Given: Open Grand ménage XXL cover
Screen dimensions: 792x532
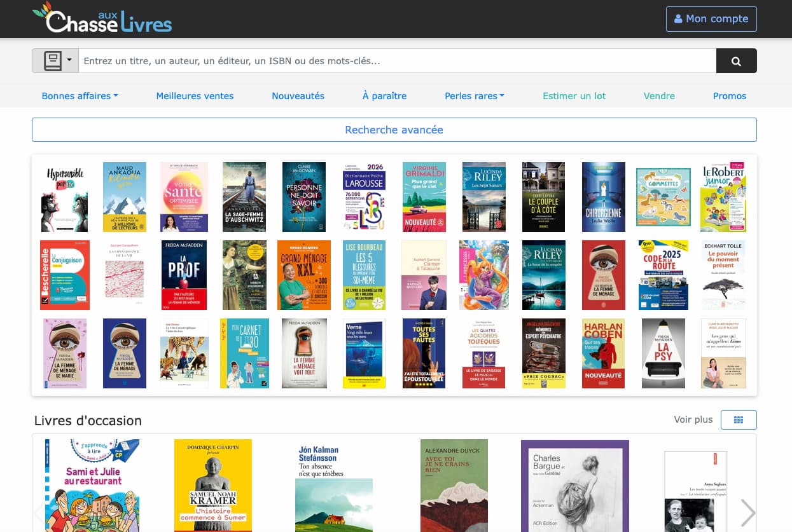Looking at the screenshot, I should click(x=304, y=275).
